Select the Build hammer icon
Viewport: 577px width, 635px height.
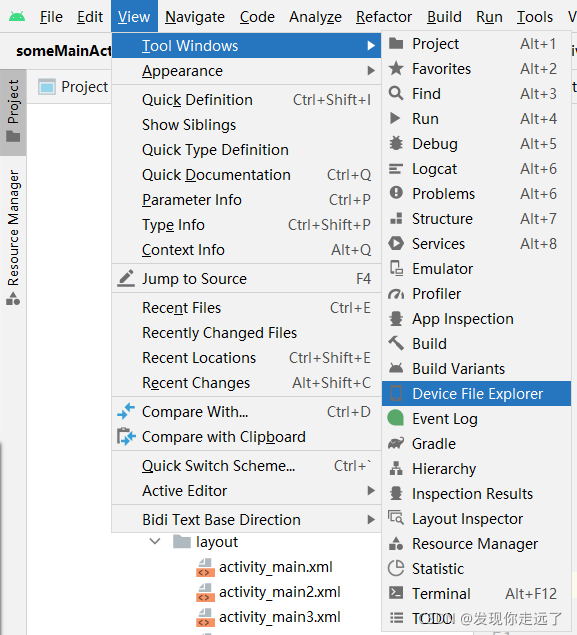(x=396, y=343)
